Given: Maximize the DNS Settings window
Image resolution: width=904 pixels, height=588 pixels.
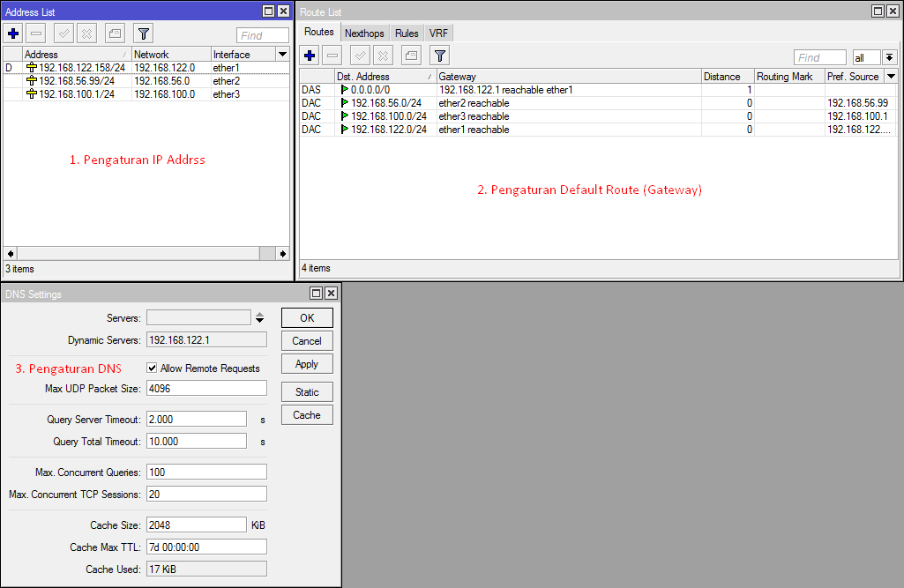Looking at the screenshot, I should tap(316, 293).
